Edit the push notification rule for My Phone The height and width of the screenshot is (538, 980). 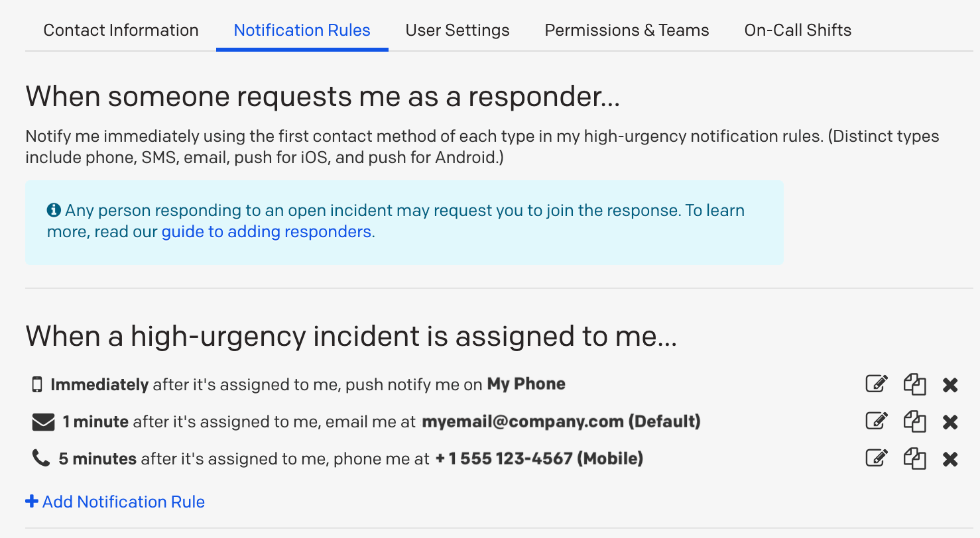coord(876,384)
